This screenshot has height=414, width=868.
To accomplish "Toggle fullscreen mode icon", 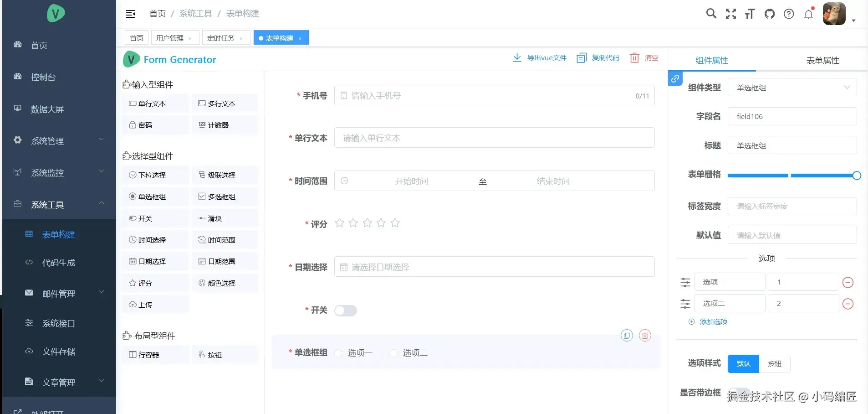I will tap(731, 14).
